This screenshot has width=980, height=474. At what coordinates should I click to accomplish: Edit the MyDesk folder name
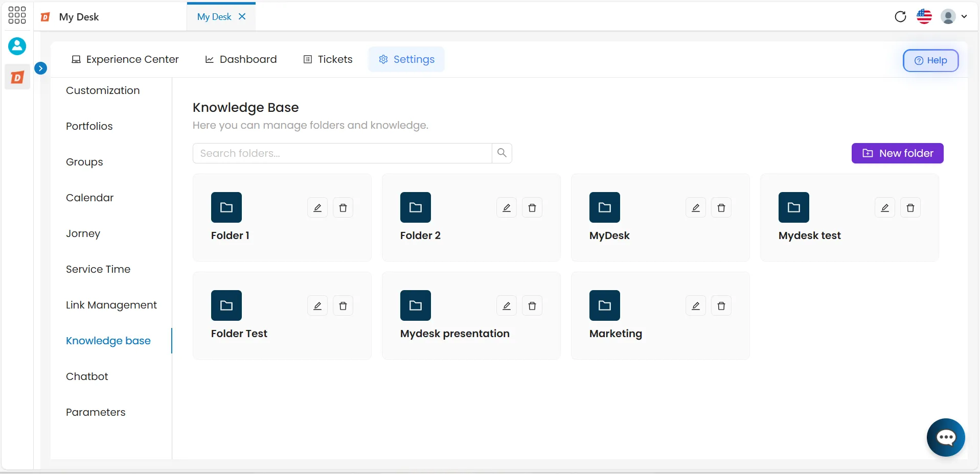(696, 208)
